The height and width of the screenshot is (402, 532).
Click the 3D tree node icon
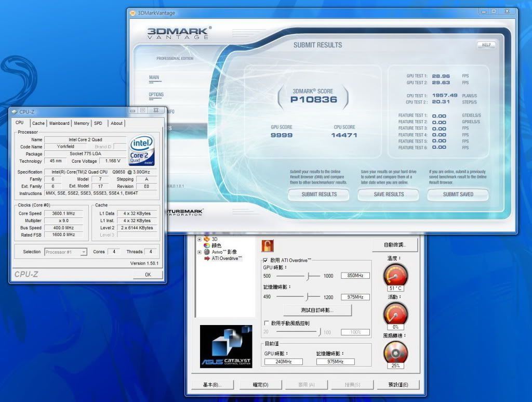pyautogui.click(x=207, y=239)
